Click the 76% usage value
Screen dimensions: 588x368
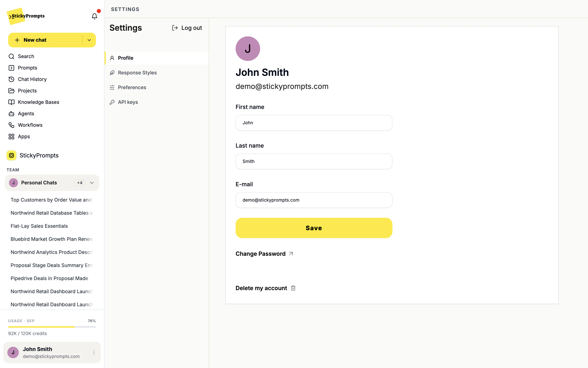pos(92,321)
